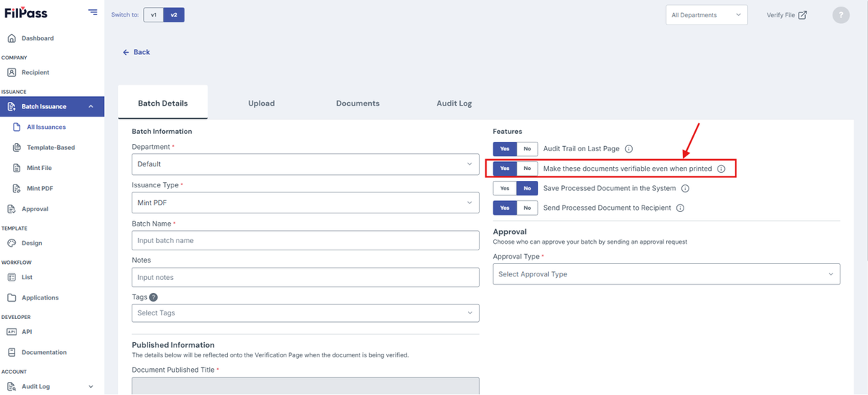Open the Batch Details tab
This screenshot has height=395, width=868.
click(163, 103)
